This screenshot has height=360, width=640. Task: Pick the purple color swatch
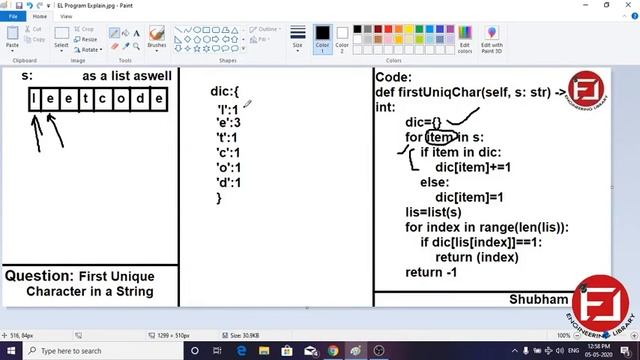point(450,29)
